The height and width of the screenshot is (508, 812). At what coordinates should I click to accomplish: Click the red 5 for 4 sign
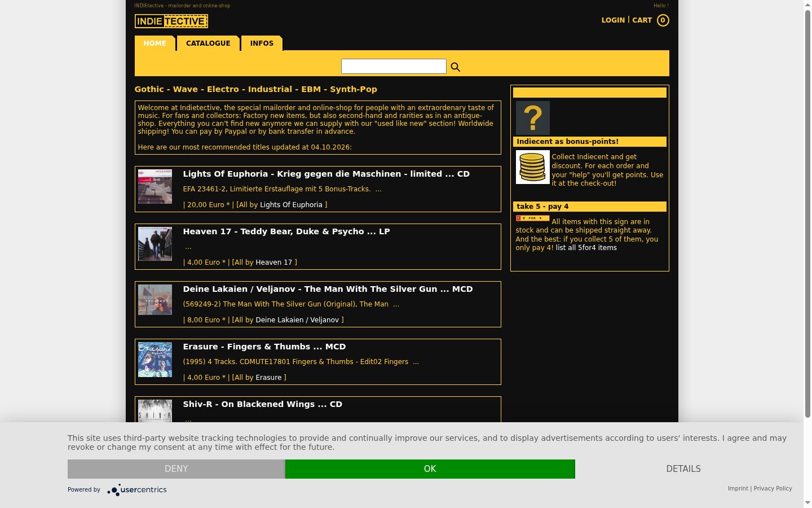pos(532,218)
